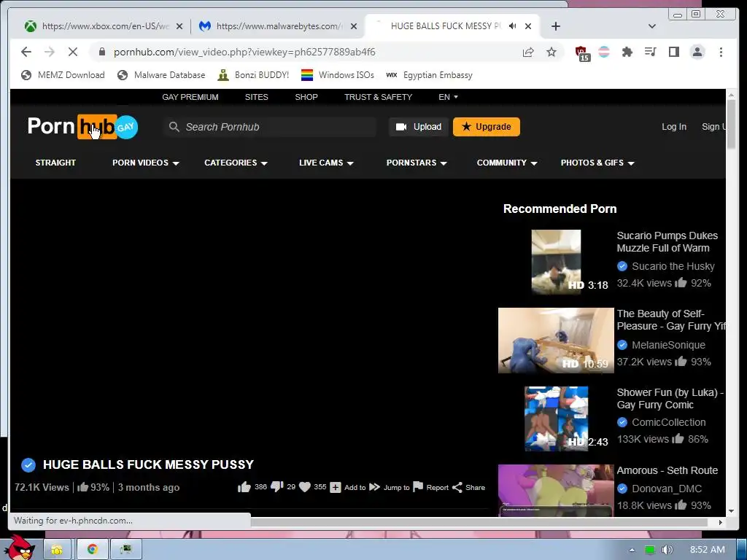This screenshot has width=747, height=560.
Task: Open a new browser tab
Action: pos(555,26)
